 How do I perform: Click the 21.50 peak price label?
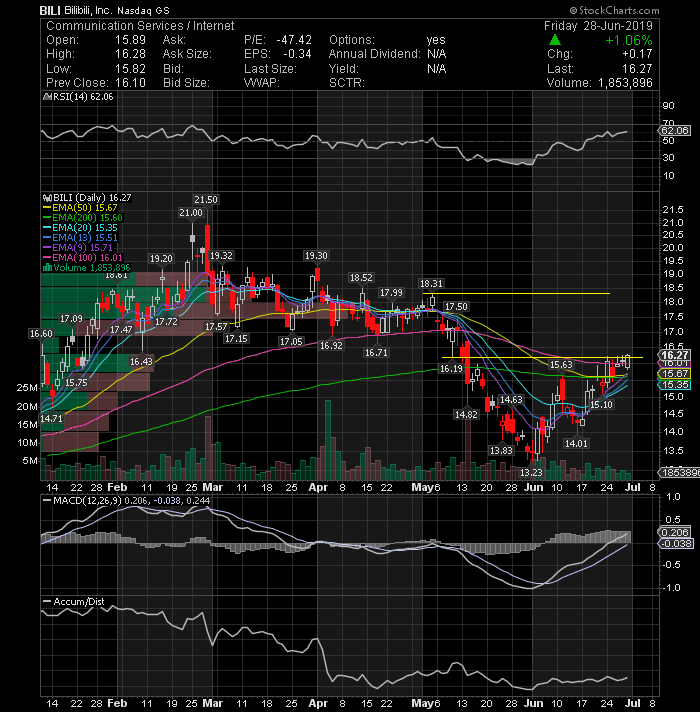click(x=206, y=199)
